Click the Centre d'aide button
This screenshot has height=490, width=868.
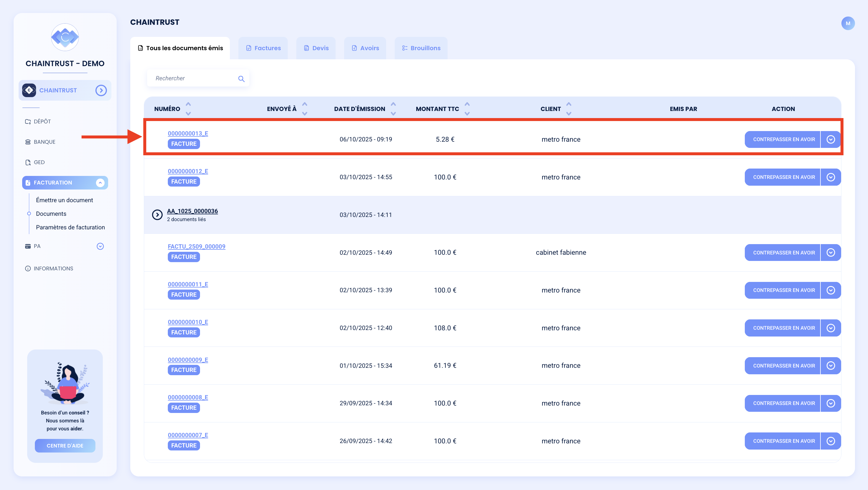point(65,445)
